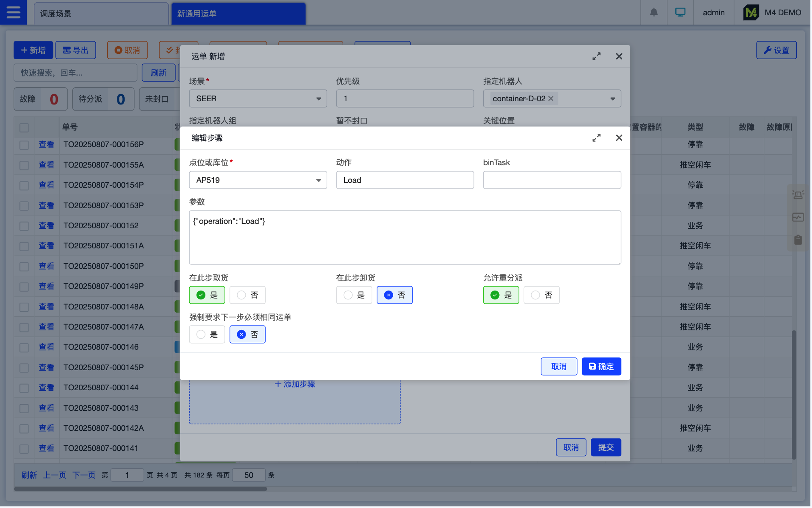812x508 pixels.
Task: Click 取消 in the edit step dialog
Action: coord(558,367)
